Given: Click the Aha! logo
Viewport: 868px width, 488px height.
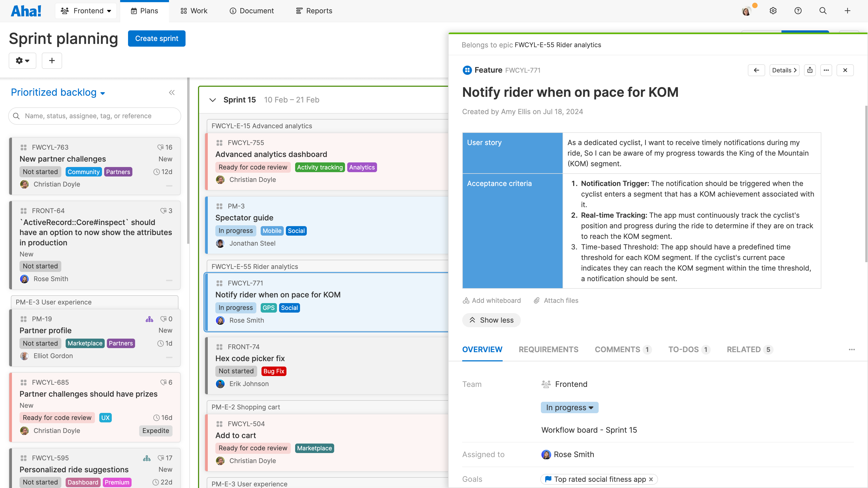Looking at the screenshot, I should (x=26, y=11).
